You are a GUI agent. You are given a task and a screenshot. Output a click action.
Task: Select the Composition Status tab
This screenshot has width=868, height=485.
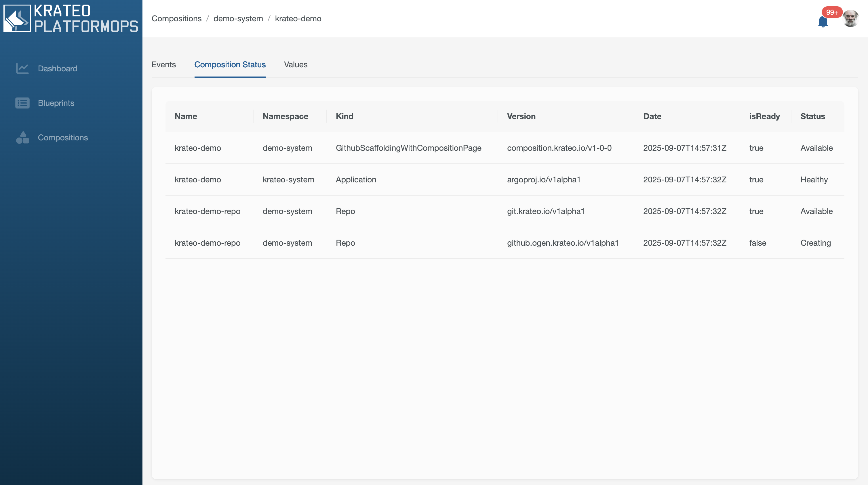[230, 65]
